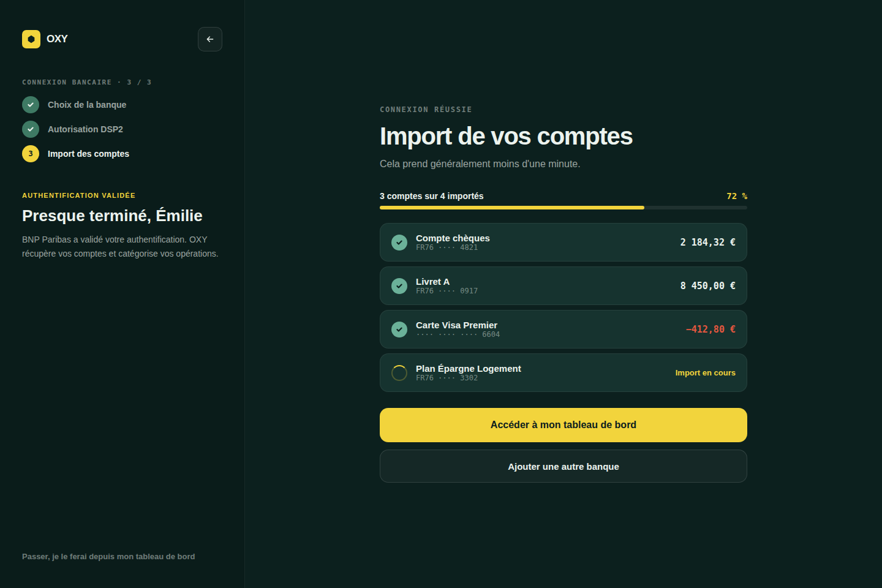Click the Livret A green checkmark icon

(399, 286)
